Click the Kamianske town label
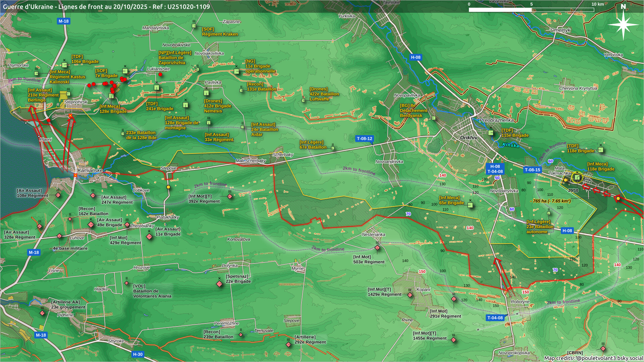 tap(90, 170)
